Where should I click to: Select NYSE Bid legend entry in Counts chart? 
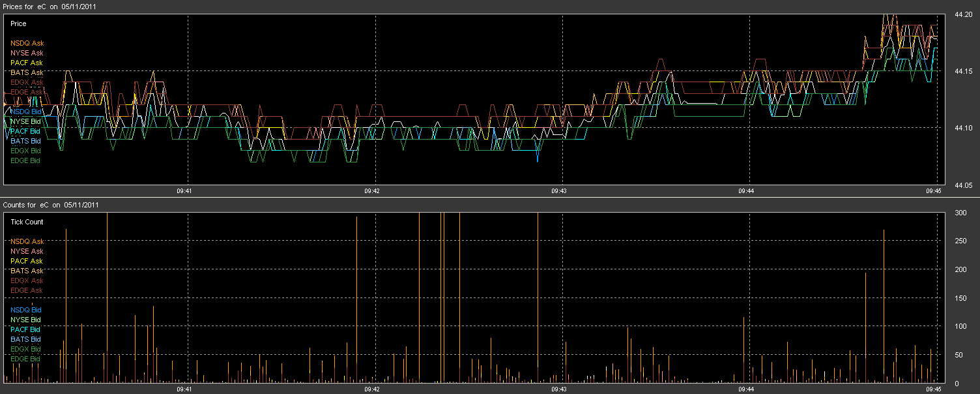click(25, 320)
